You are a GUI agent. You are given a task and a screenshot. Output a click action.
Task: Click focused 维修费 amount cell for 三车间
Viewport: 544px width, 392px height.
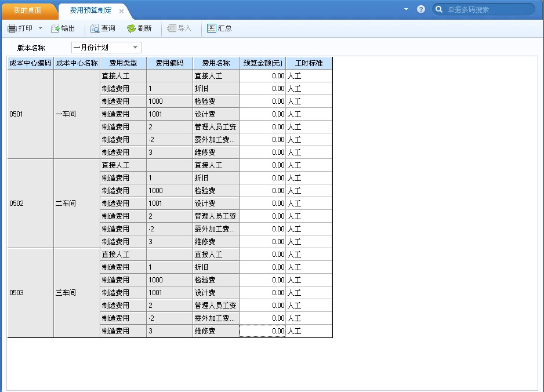pyautogui.click(x=263, y=331)
